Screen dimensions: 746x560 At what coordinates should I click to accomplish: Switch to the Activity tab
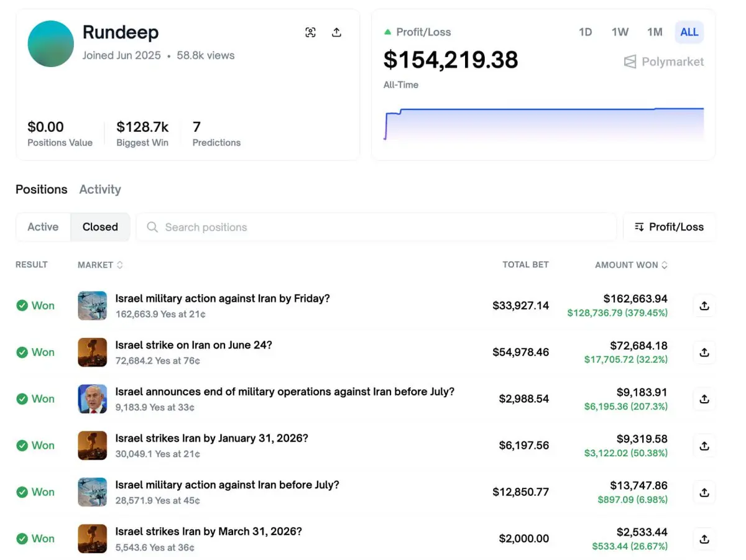[x=100, y=190]
